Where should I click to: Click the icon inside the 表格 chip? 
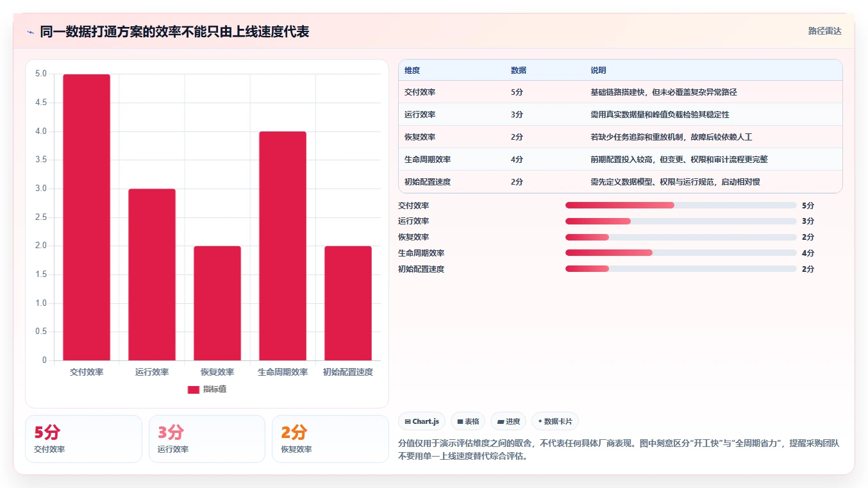coord(460,421)
